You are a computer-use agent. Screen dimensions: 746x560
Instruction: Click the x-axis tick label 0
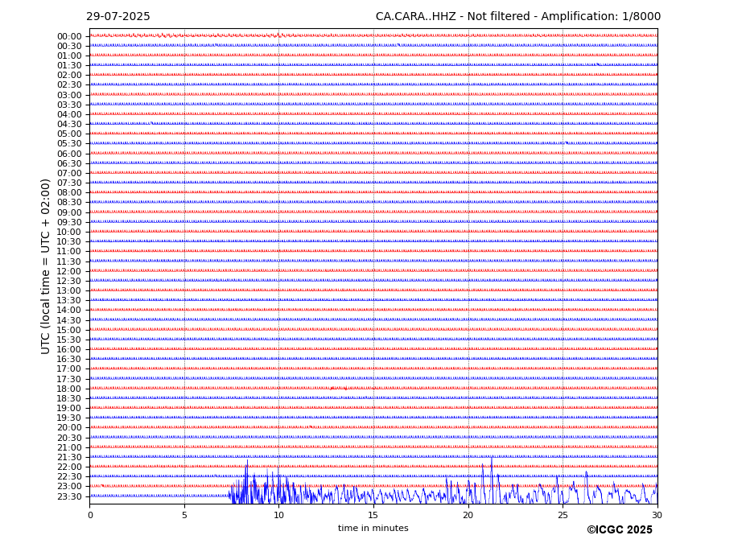[90, 515]
